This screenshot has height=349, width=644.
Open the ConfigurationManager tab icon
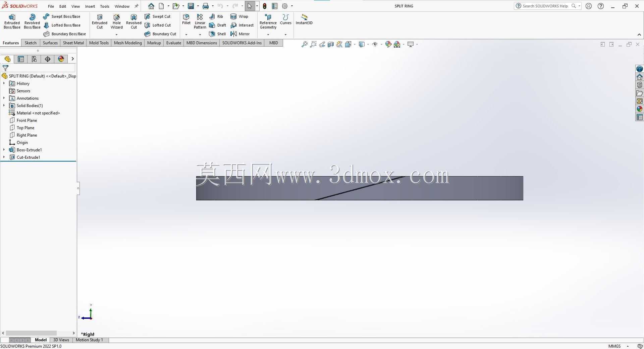(x=34, y=59)
